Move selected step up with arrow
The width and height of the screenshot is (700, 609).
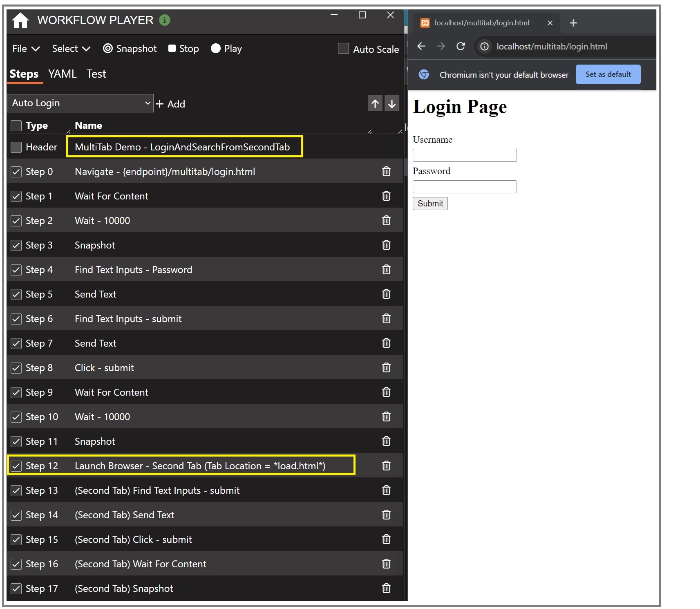coord(375,104)
